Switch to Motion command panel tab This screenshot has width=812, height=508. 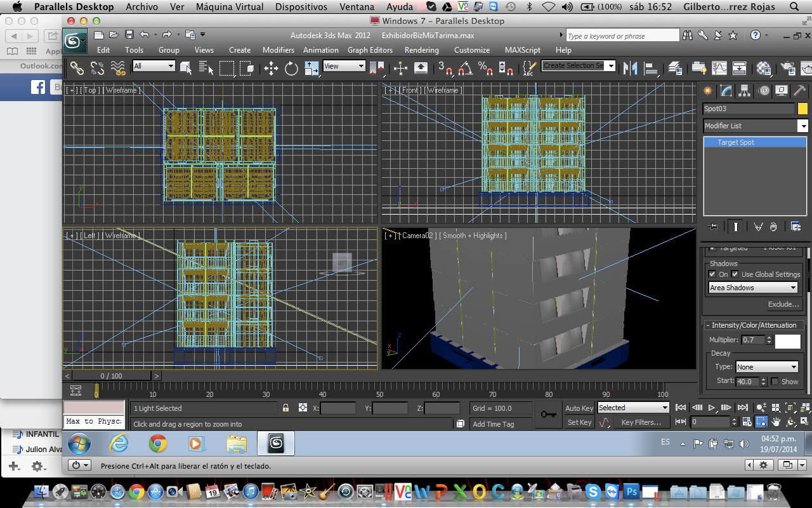[764, 90]
